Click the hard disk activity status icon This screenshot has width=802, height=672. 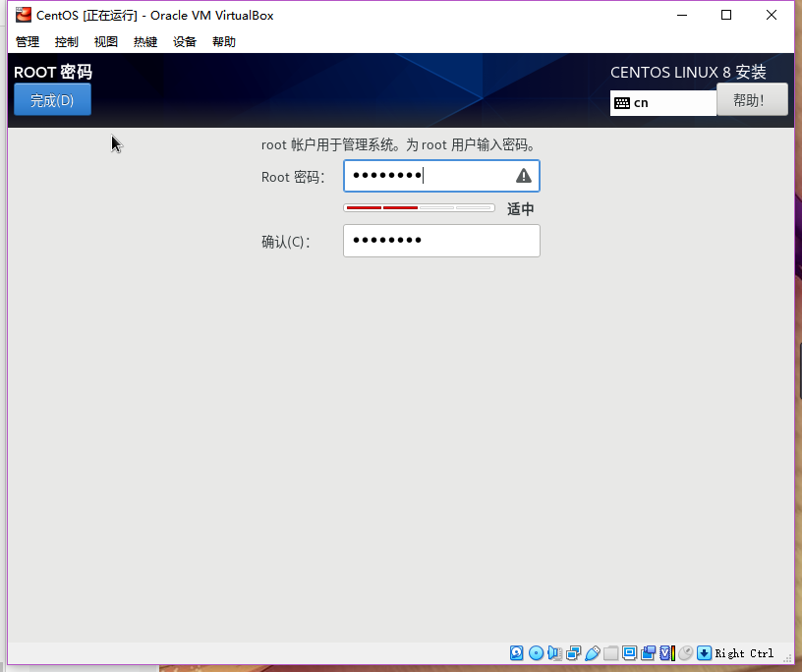click(517, 653)
